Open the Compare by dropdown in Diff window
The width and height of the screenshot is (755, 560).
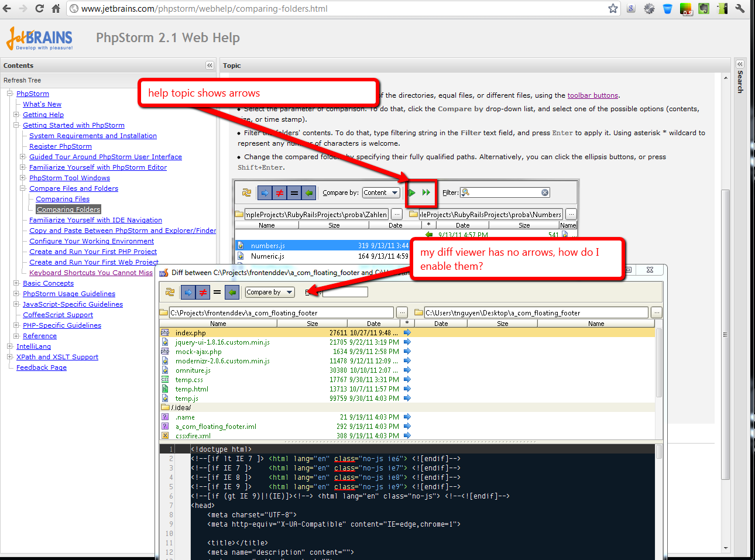269,292
